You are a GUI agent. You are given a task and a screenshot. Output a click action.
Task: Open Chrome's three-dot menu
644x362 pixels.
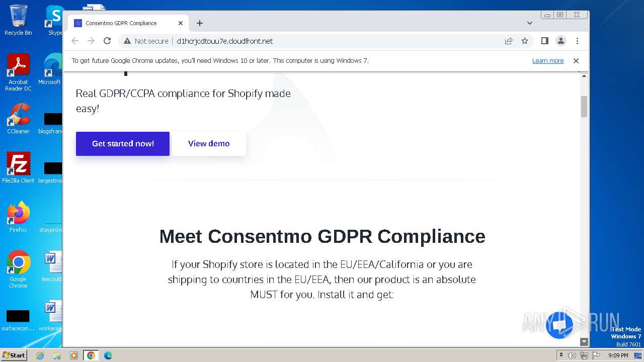click(x=577, y=41)
